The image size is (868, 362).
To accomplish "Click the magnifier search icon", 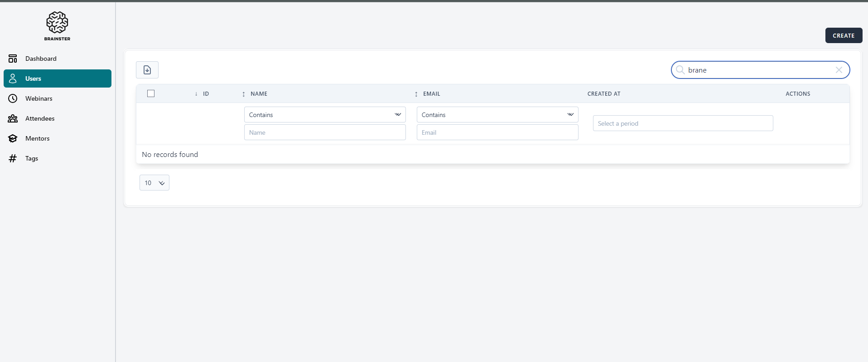I will click(x=680, y=70).
